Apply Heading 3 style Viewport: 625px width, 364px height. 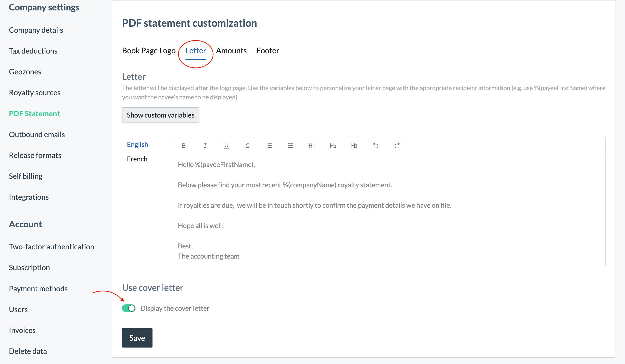pyautogui.click(x=354, y=146)
